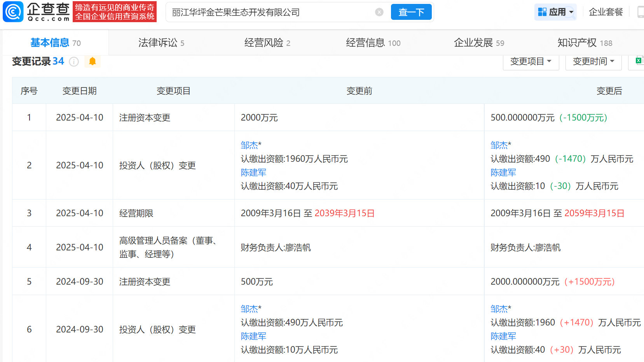Viewport: 644px width, 362px height.
Task: Click the Qcc 企查查 logo
Action: (x=36, y=12)
